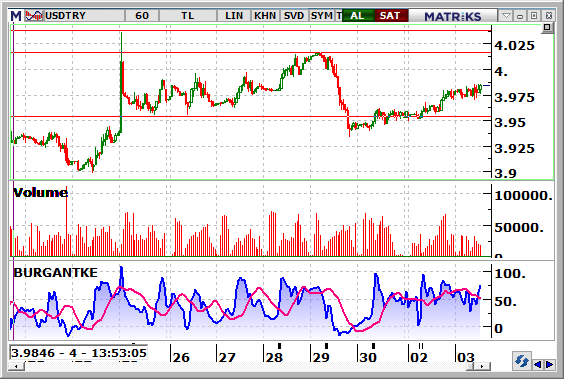The width and height of the screenshot is (564, 379).
Task: Click the 4.025 price axis label
Action: (x=514, y=46)
